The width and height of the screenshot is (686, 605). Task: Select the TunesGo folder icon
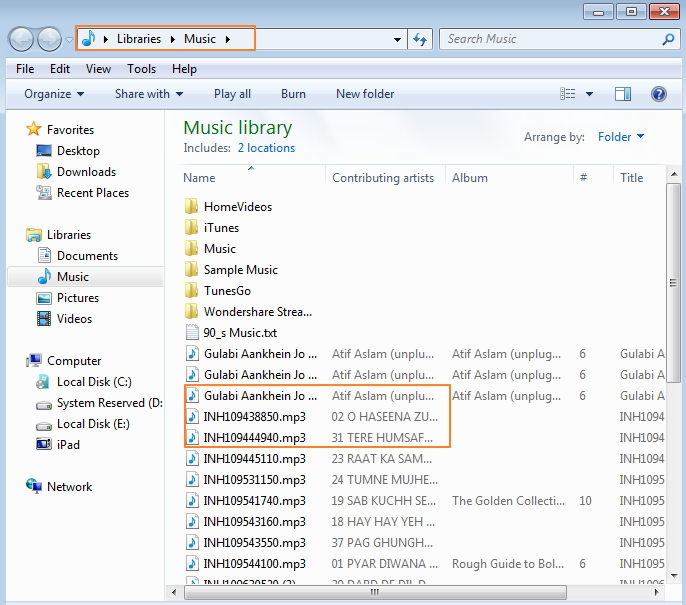pyautogui.click(x=191, y=290)
